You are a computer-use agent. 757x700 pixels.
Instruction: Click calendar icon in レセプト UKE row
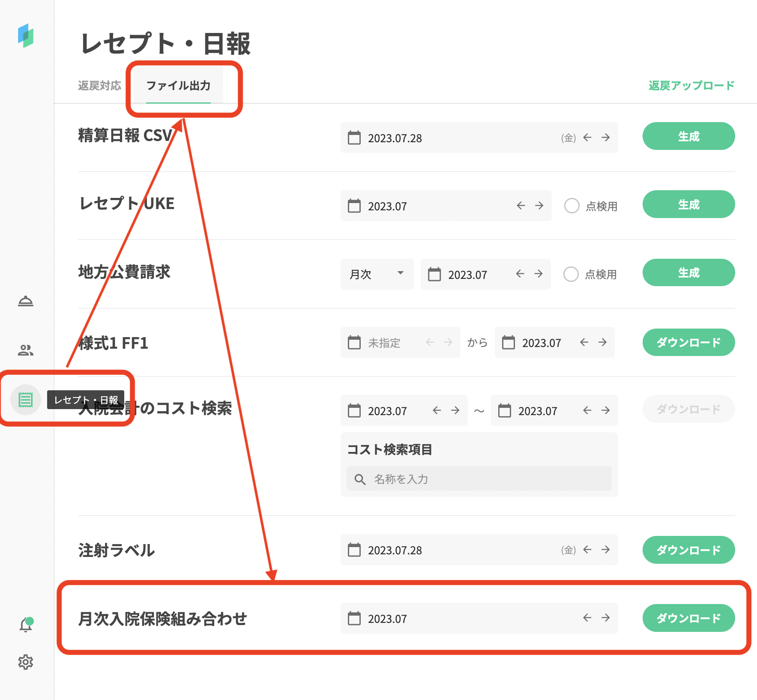click(x=354, y=206)
